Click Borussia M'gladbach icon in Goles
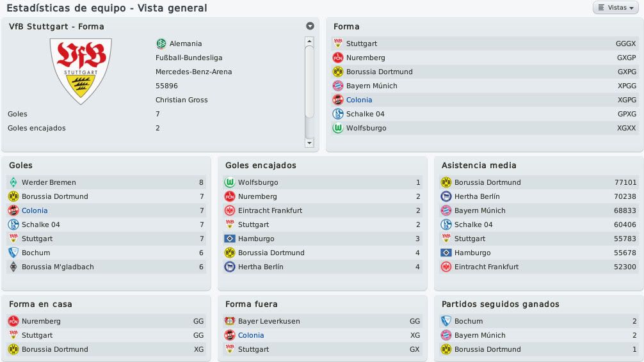The height and width of the screenshot is (362, 644). pos(13,267)
